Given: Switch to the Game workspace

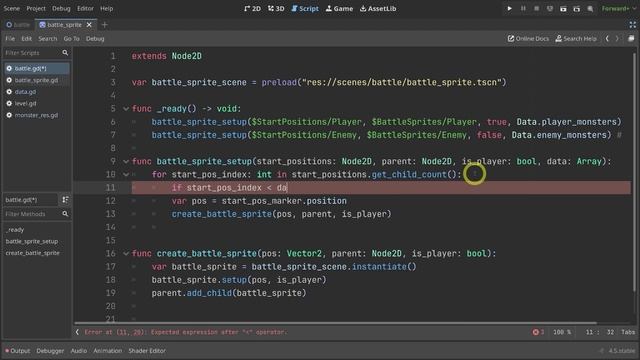Looking at the screenshot, I should coord(339,8).
